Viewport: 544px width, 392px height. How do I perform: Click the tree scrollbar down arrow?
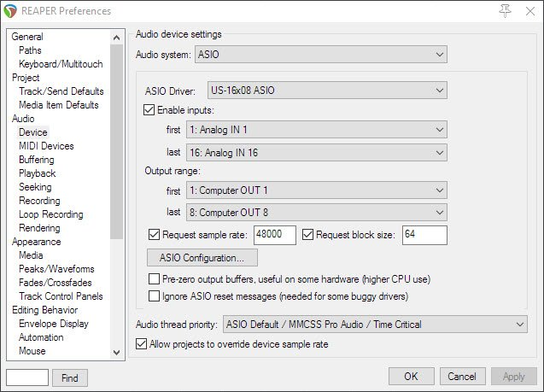(117, 353)
